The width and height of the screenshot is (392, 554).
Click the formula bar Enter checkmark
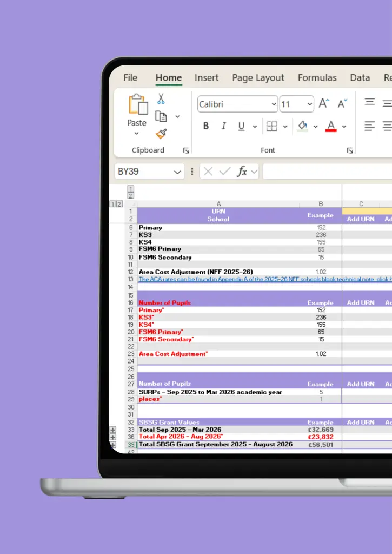pos(224,172)
